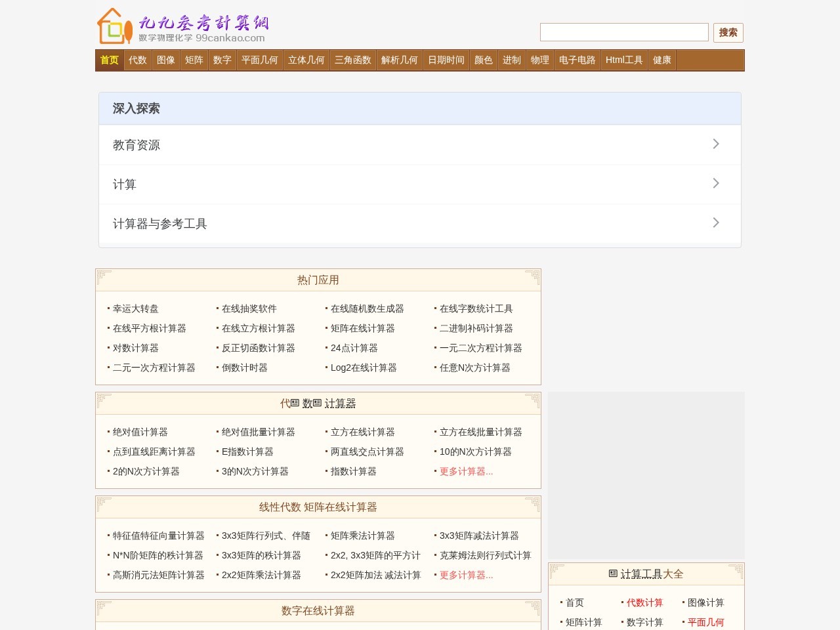Click the 搜索 search button
Viewport: 840px width, 630px height.
click(728, 32)
